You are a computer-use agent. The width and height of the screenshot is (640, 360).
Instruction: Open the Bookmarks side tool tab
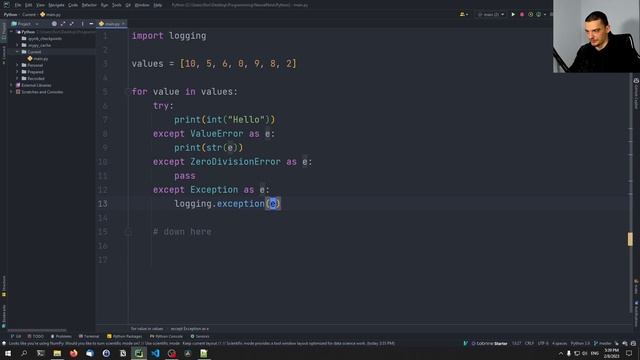pyautogui.click(x=4, y=316)
